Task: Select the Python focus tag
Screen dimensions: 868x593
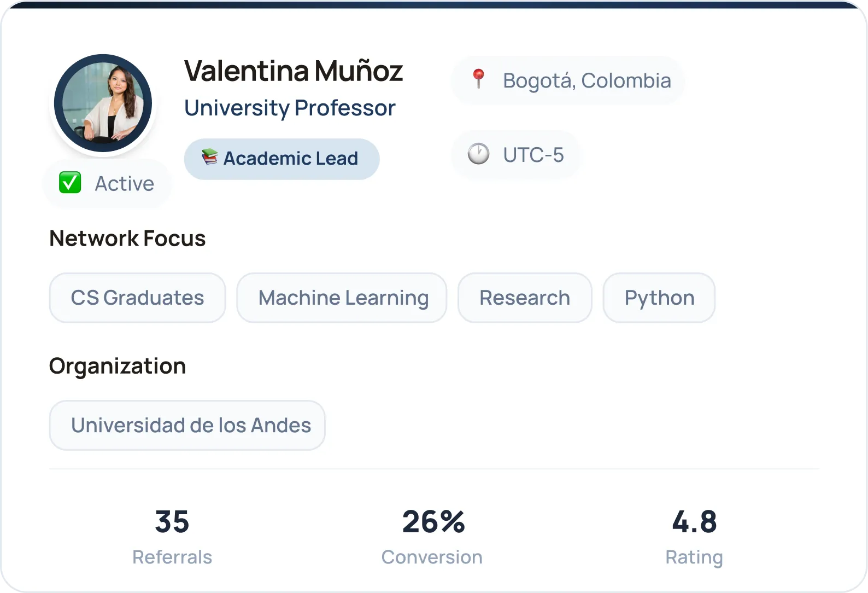Action: pyautogui.click(x=659, y=298)
